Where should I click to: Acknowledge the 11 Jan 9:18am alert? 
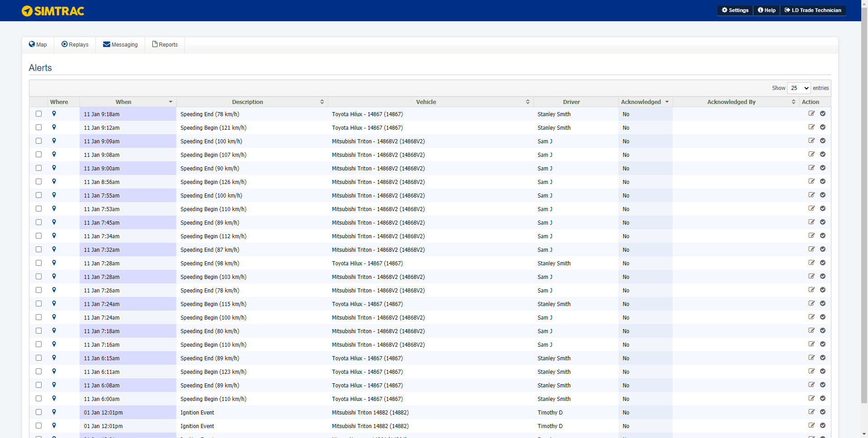(823, 113)
